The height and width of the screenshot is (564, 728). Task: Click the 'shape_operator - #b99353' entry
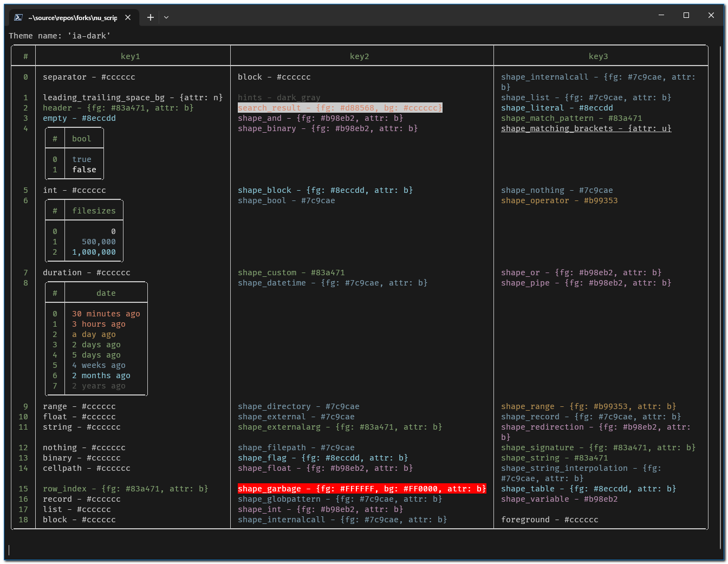click(x=560, y=200)
